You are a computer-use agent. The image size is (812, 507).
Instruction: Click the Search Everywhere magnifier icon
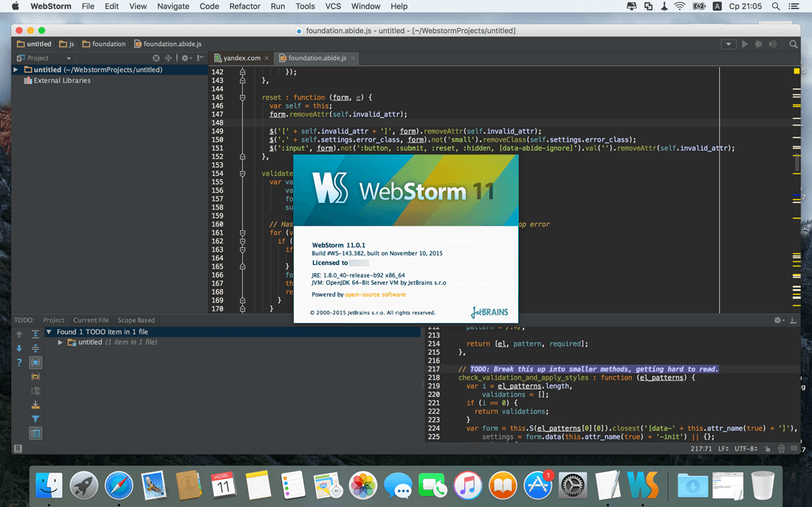tap(793, 44)
